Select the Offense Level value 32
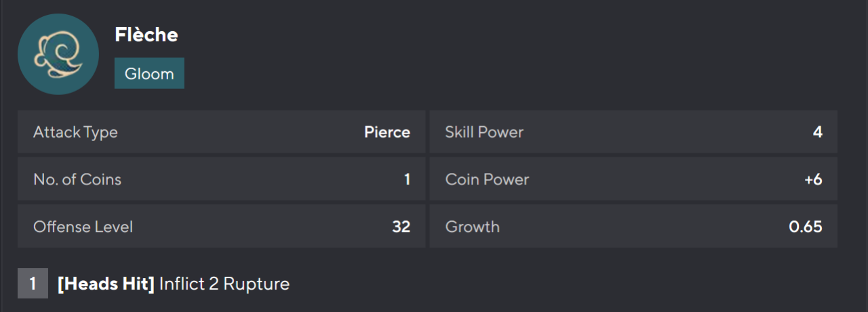 (x=401, y=227)
